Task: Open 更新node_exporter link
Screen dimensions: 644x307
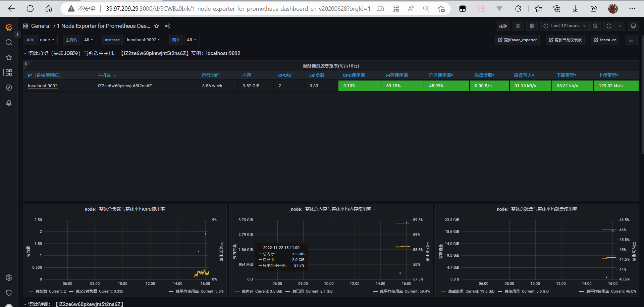Action: point(517,40)
